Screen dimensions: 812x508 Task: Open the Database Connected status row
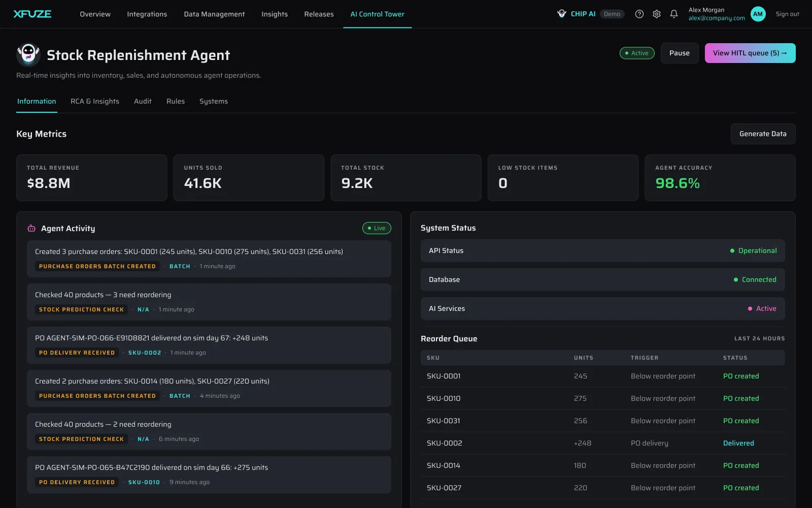603,279
